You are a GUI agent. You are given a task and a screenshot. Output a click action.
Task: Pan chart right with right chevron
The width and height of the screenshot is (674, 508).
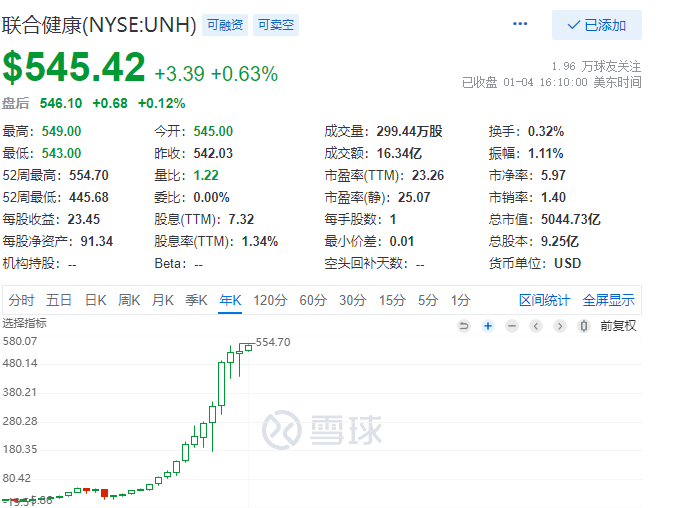(x=560, y=326)
